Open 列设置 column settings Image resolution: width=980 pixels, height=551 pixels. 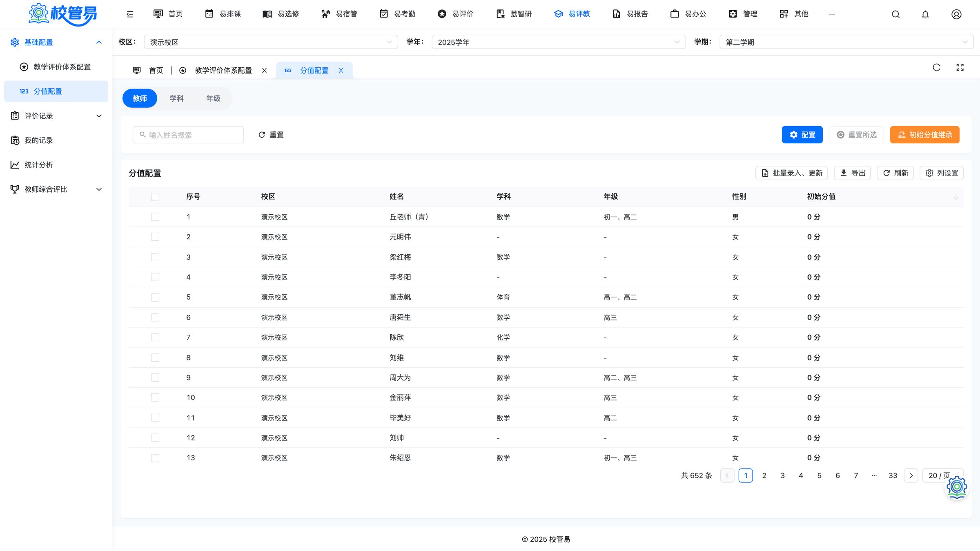(x=942, y=173)
